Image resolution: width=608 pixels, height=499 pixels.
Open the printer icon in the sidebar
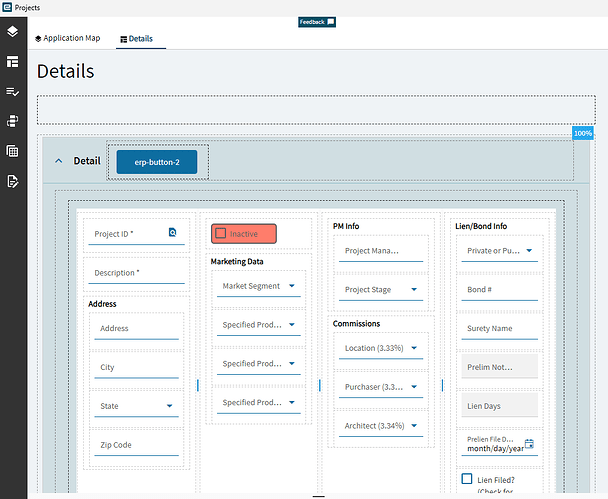pos(12,121)
